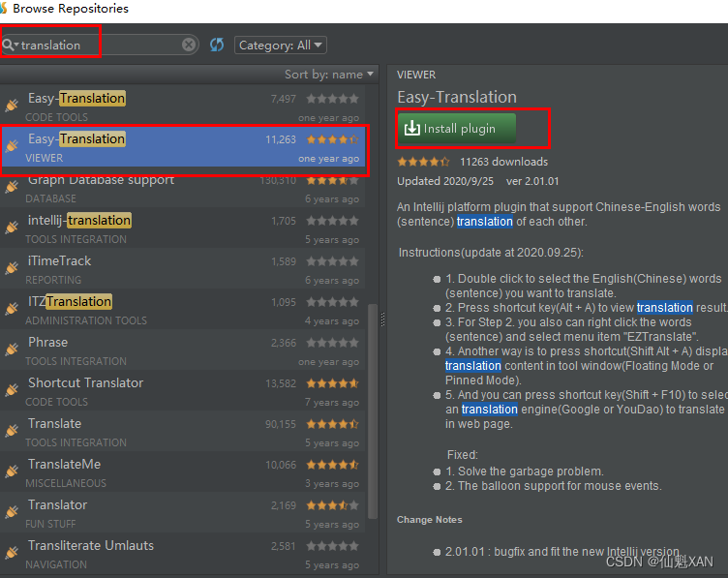
Task: Click the Updated 2020/9/25 text
Action: click(x=444, y=181)
